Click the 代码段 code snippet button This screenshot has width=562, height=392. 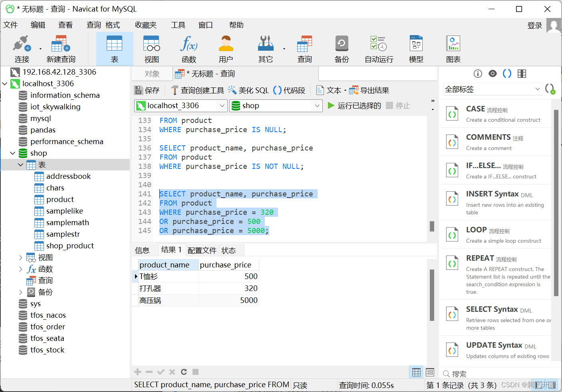(x=289, y=91)
